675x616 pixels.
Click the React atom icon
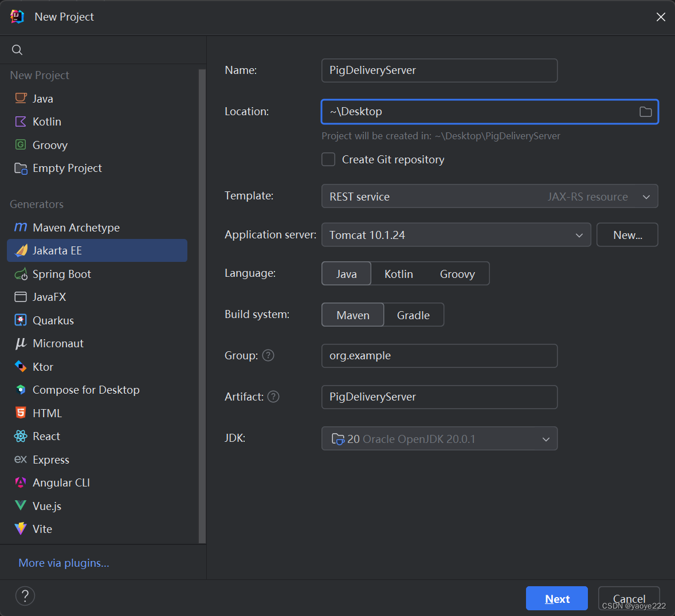click(x=21, y=436)
